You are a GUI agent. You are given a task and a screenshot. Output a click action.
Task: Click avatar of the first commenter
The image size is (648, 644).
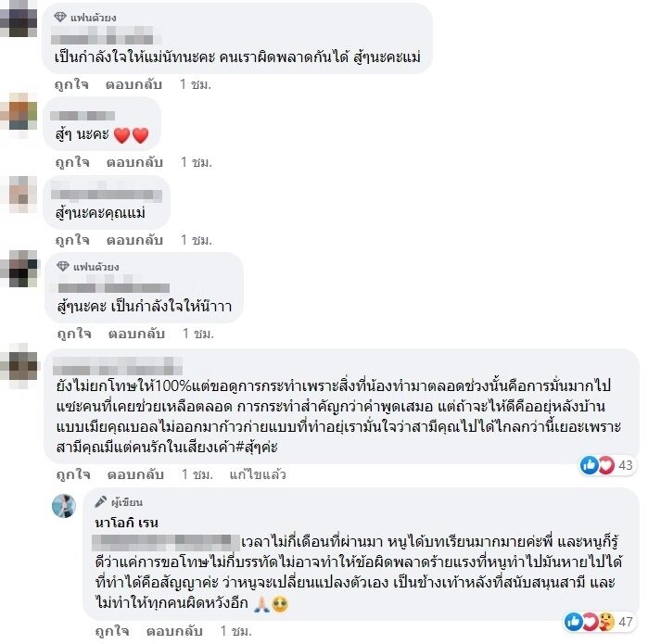point(19,19)
